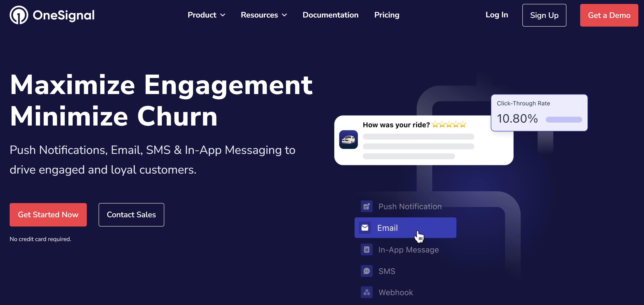The width and height of the screenshot is (644, 305).
Task: Click the five-star rating in notification
Action: click(x=449, y=124)
